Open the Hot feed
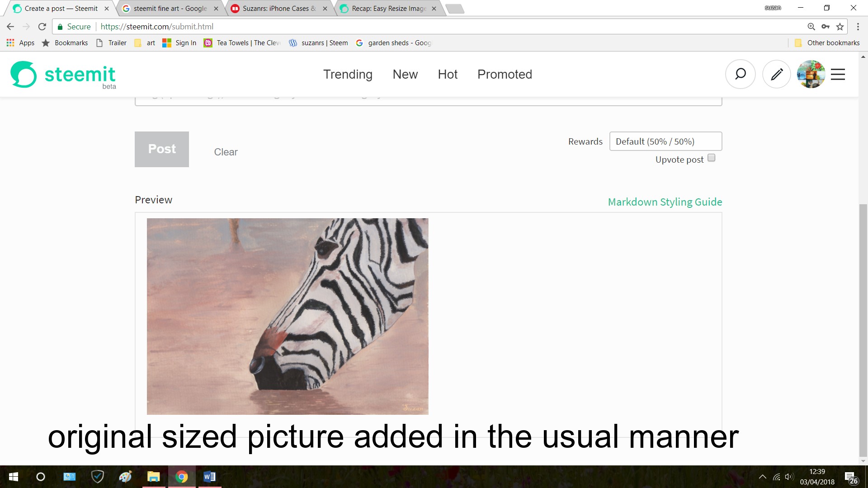868x488 pixels. click(x=448, y=74)
